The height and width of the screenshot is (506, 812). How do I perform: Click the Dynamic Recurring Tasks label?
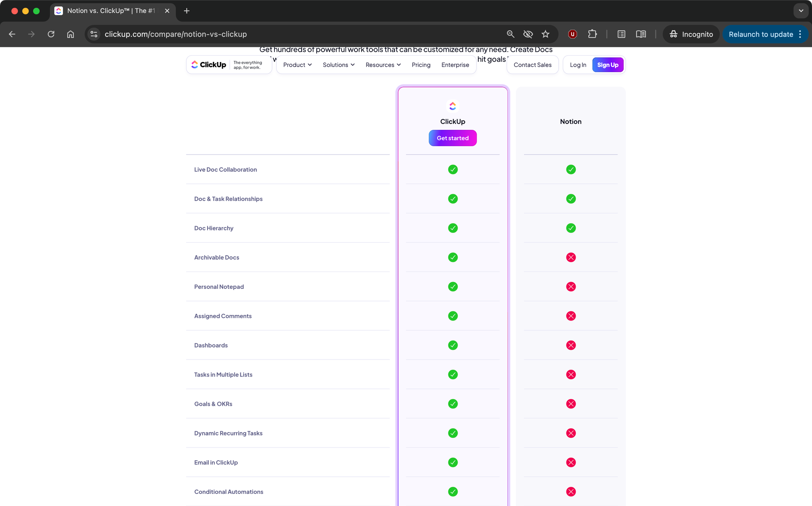coord(228,433)
